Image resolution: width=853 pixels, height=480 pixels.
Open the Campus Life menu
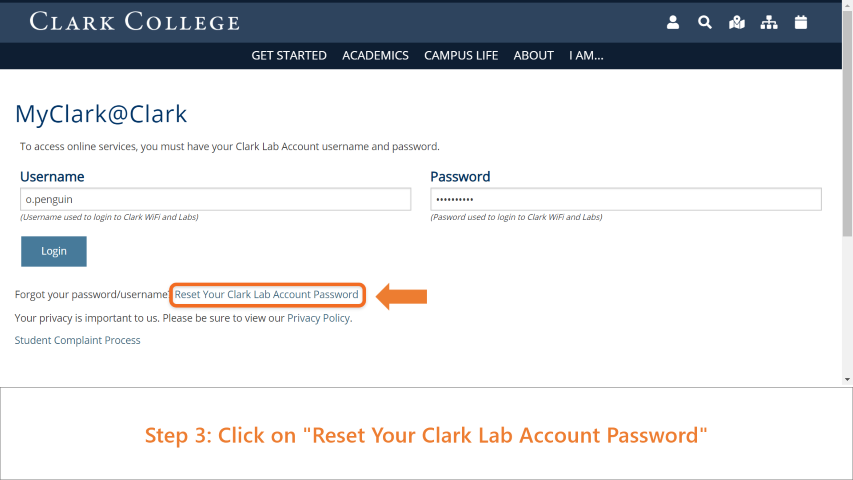pos(461,56)
